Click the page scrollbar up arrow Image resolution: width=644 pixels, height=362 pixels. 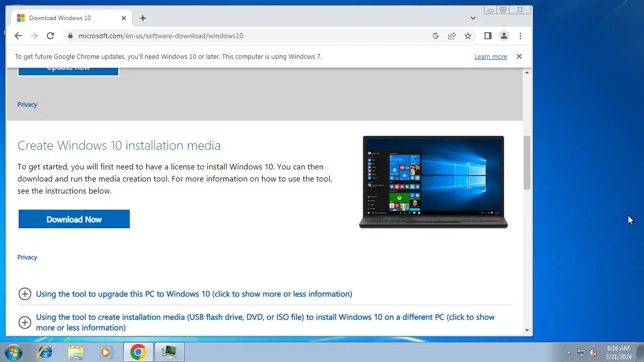pyautogui.click(x=527, y=73)
